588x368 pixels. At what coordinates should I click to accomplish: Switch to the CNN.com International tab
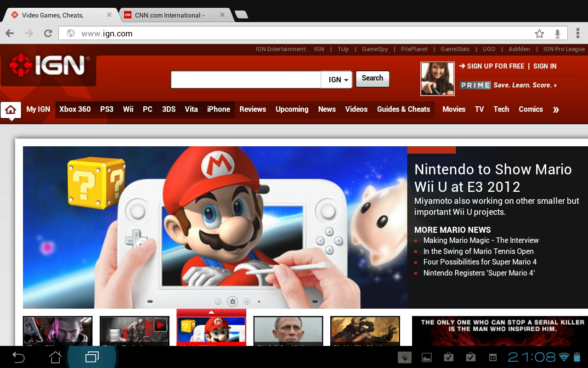coord(170,15)
